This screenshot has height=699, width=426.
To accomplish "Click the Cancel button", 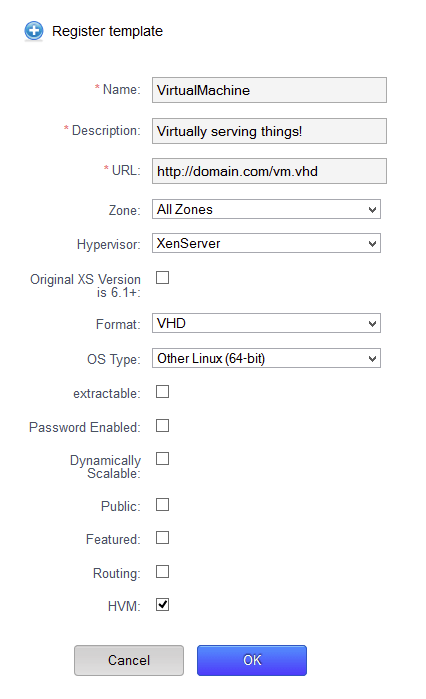I will tap(129, 660).
